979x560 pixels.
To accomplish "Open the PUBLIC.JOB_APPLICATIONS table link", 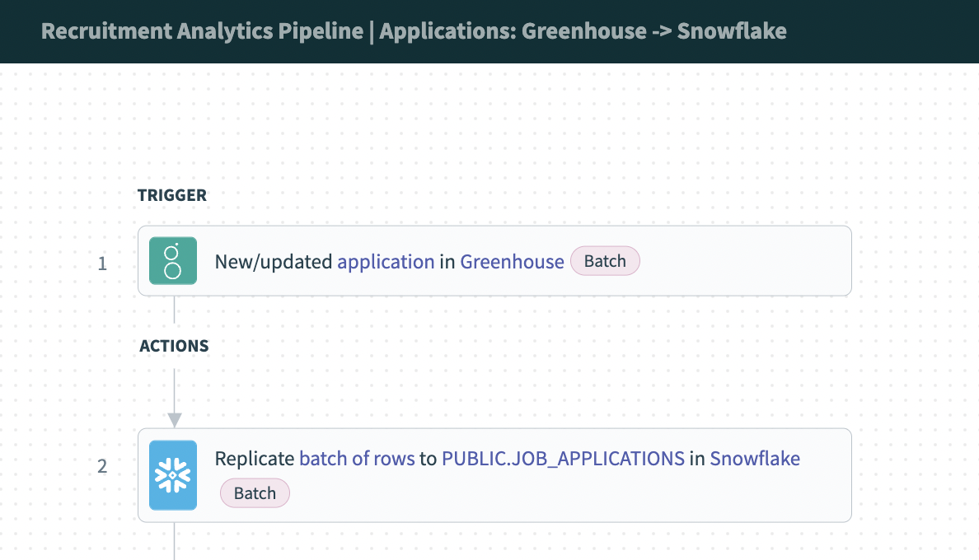I will coord(563,459).
